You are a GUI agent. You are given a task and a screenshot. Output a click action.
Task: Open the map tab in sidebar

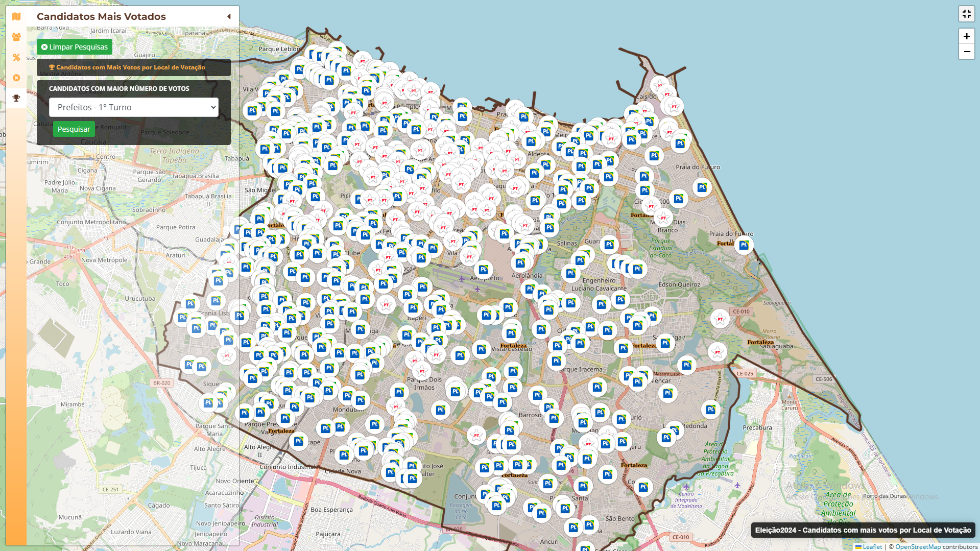tap(16, 16)
